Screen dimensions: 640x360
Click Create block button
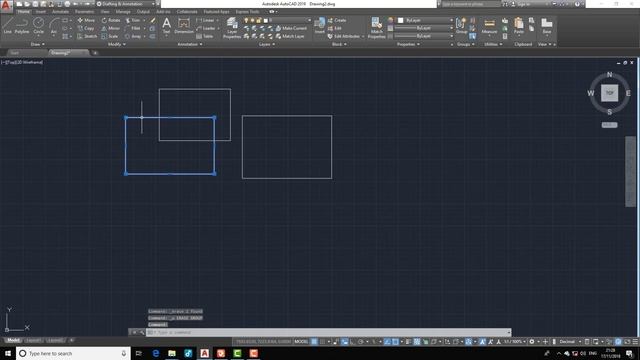coord(337,20)
